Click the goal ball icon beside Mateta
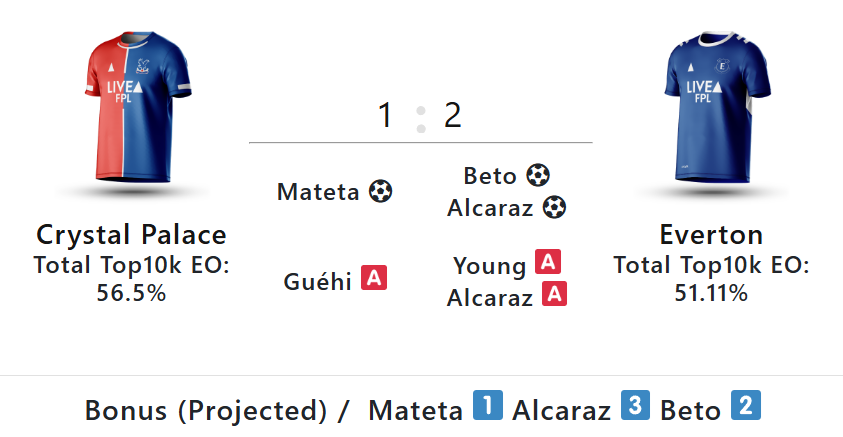843x437 pixels. (x=380, y=191)
